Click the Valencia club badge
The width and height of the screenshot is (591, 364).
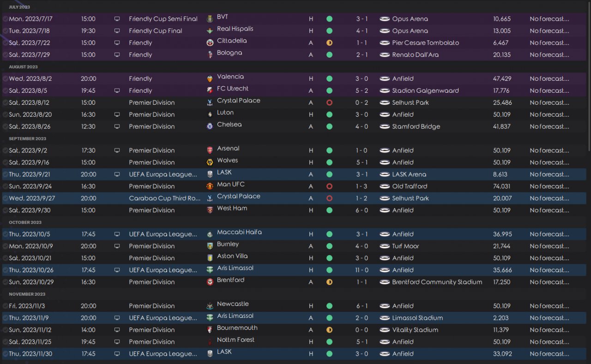(210, 78)
